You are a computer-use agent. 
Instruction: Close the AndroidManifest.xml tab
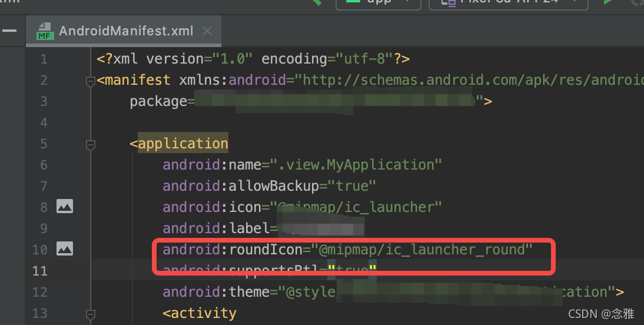(x=207, y=31)
